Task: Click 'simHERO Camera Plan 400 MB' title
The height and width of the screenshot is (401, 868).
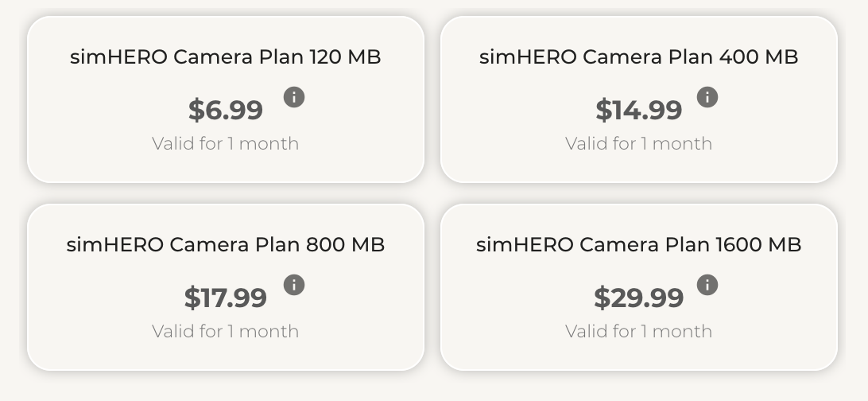Action: click(639, 56)
